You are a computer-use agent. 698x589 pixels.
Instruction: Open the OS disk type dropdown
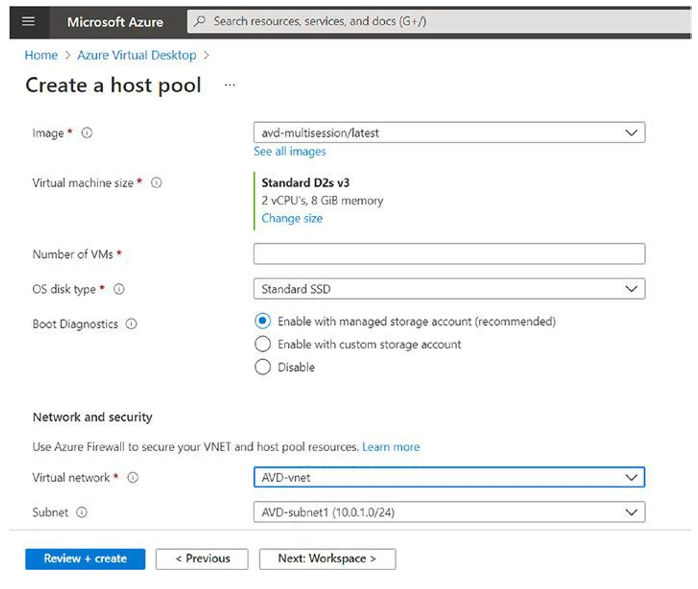[449, 289]
